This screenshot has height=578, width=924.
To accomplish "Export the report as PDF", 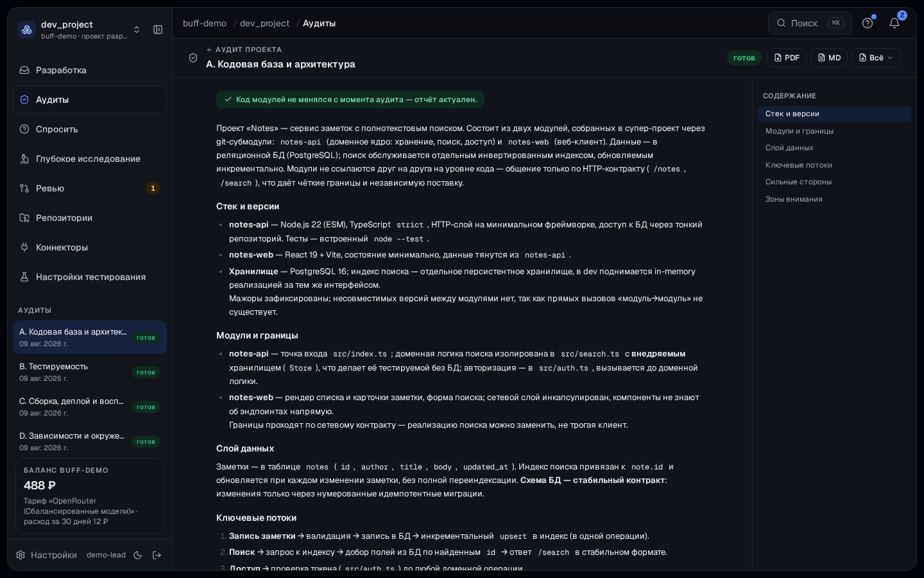I will [787, 58].
